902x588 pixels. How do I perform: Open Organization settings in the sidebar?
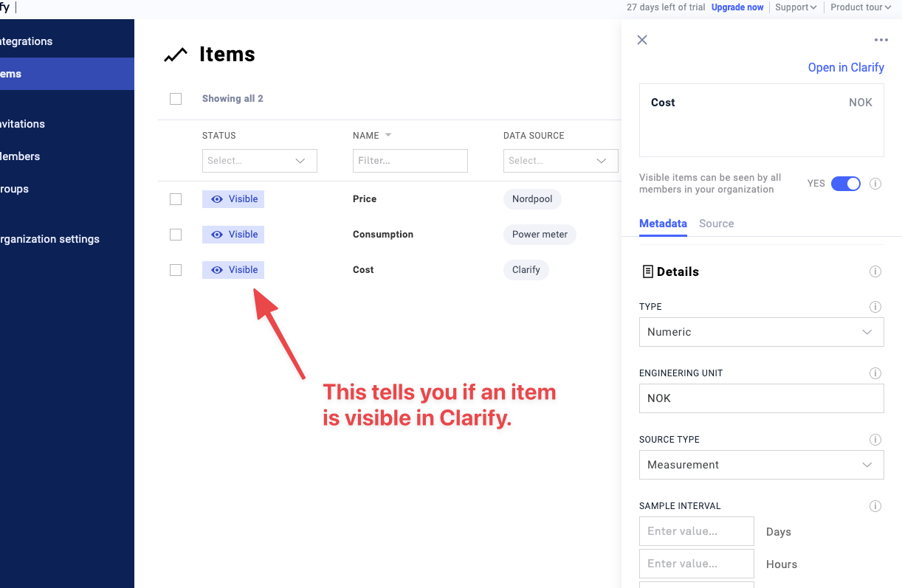[x=50, y=239]
